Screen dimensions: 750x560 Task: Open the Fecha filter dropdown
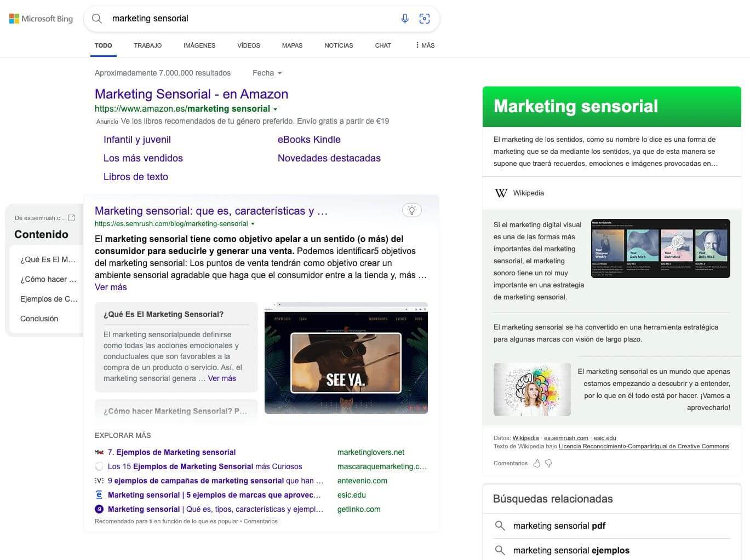click(x=267, y=73)
